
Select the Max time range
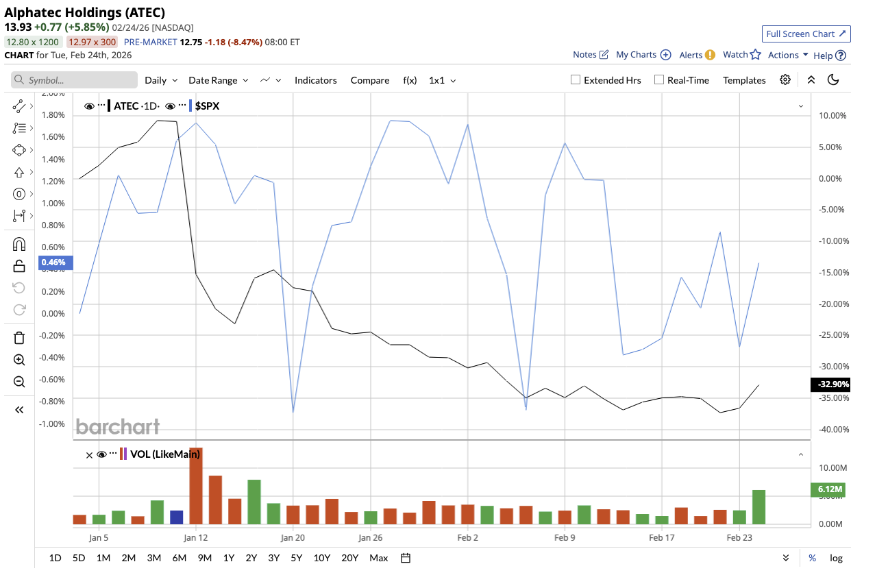(x=379, y=558)
